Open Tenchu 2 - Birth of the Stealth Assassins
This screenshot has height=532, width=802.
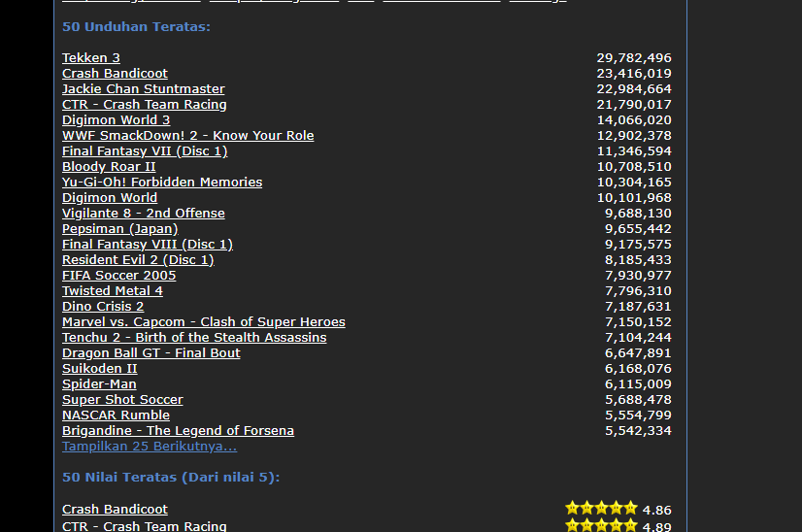pos(194,337)
